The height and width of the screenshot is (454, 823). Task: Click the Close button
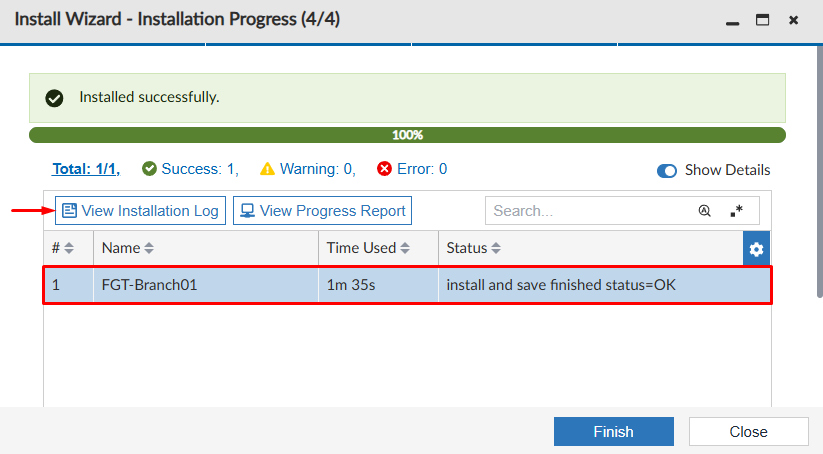point(748,431)
